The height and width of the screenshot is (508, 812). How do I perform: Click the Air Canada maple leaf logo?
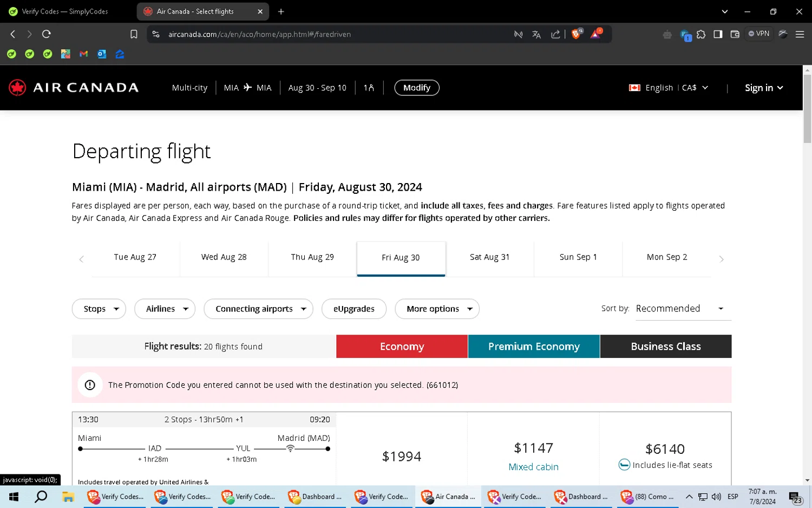point(17,88)
